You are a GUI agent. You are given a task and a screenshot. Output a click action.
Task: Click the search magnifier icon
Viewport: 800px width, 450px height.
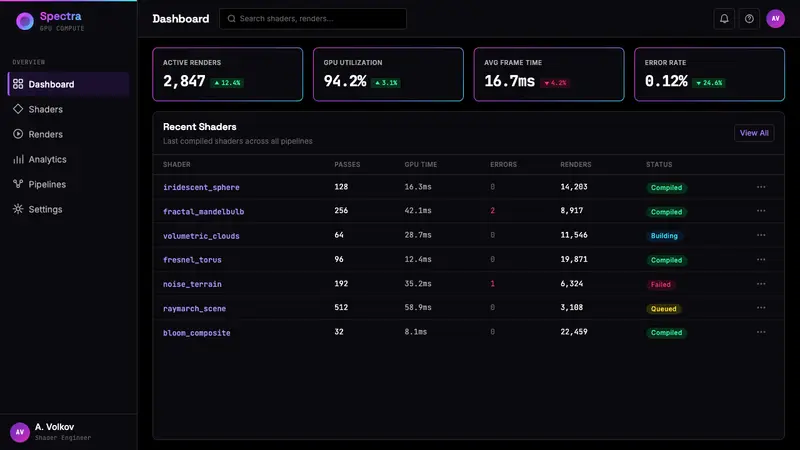pos(231,19)
